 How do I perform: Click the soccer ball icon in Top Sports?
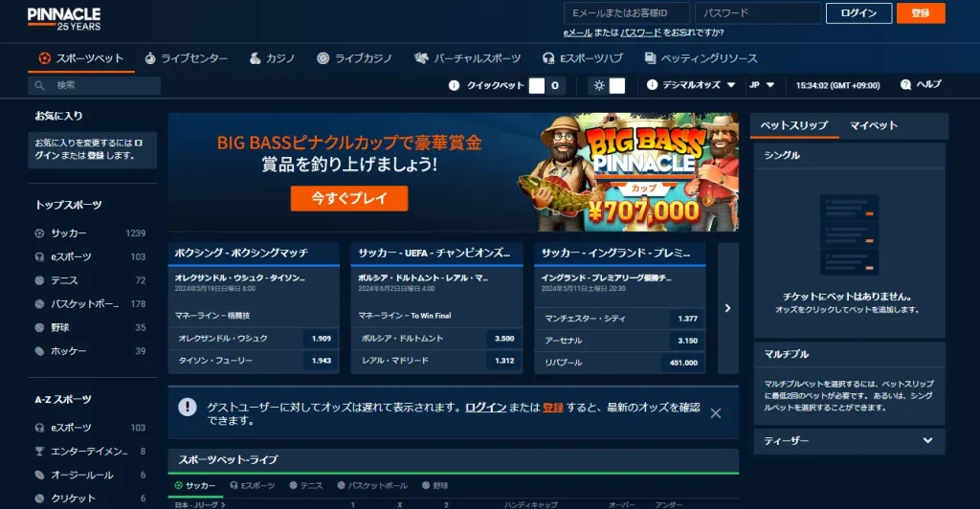pyautogui.click(x=39, y=233)
